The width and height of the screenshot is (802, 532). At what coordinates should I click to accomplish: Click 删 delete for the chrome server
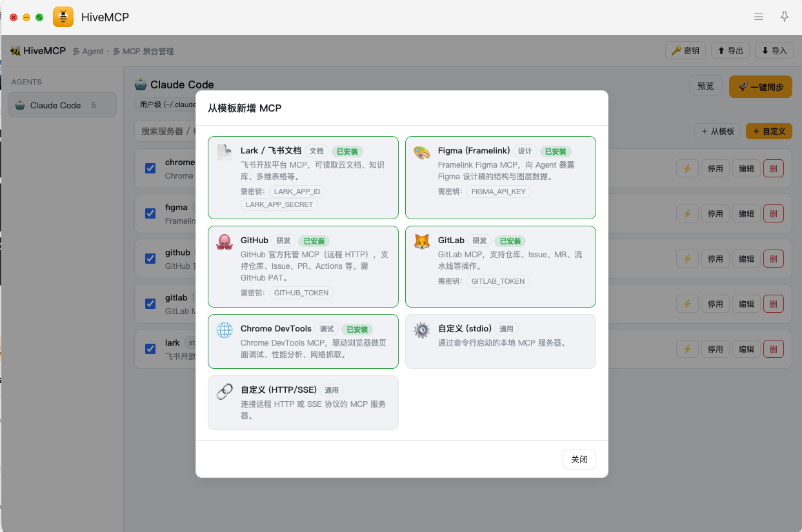point(774,168)
